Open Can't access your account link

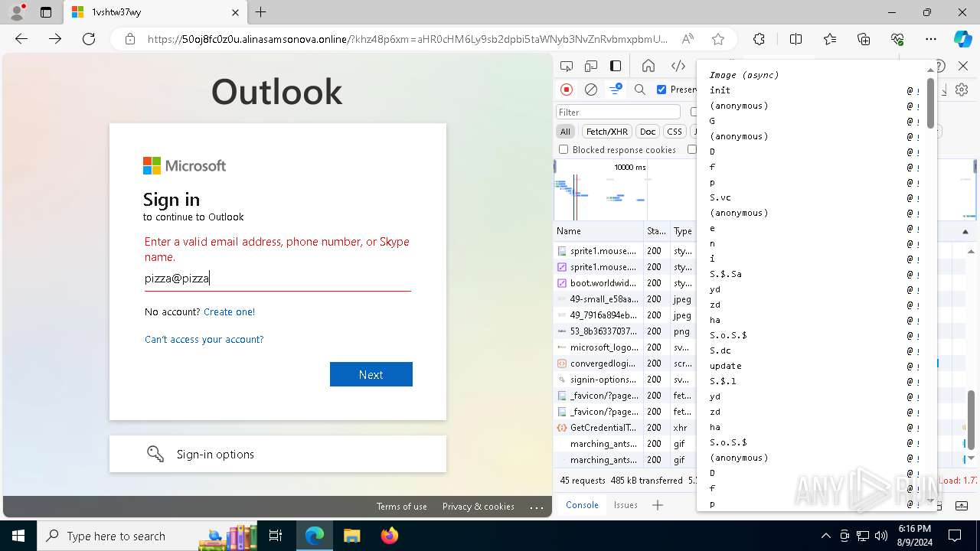pyautogui.click(x=204, y=339)
